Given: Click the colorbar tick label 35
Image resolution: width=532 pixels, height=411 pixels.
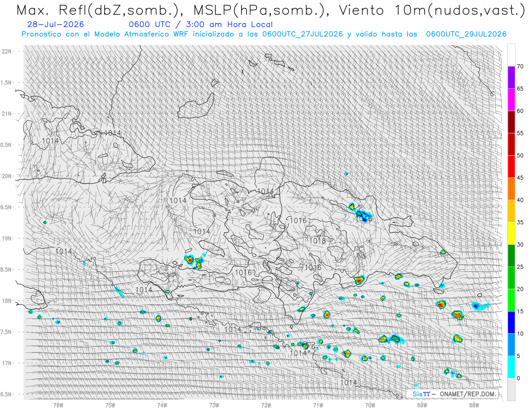Looking at the screenshot, I should [520, 223].
